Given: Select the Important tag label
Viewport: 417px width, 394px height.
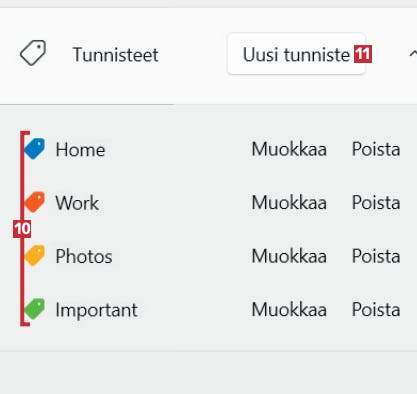Looking at the screenshot, I should [96, 310].
